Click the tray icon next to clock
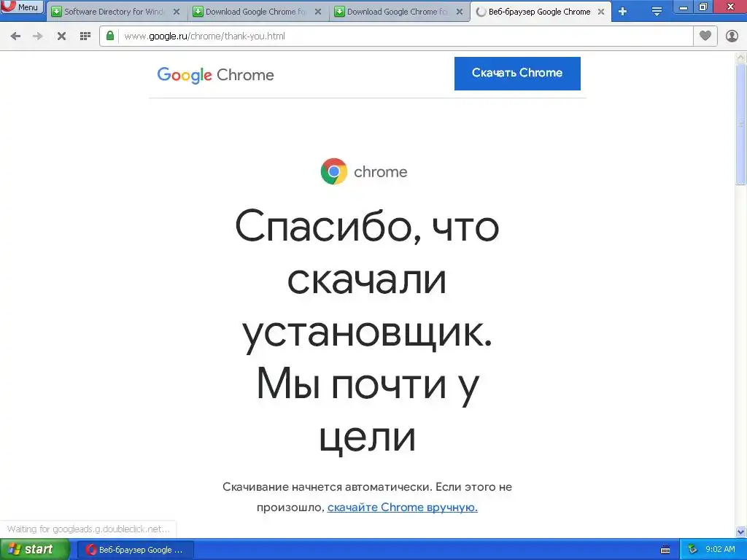The width and height of the screenshot is (747, 560). [x=692, y=550]
